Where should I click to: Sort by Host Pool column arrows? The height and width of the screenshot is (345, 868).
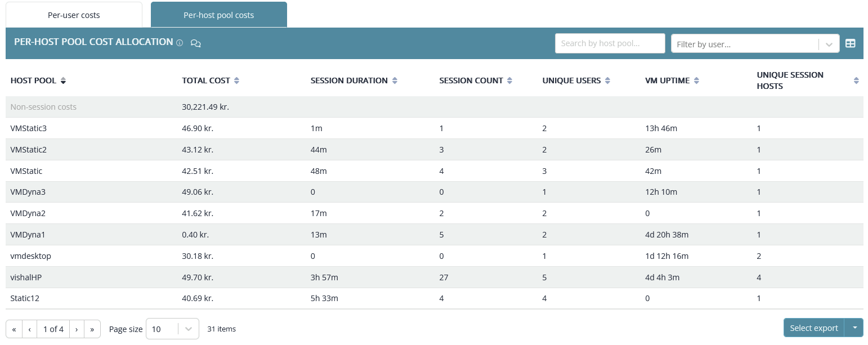pos(63,81)
